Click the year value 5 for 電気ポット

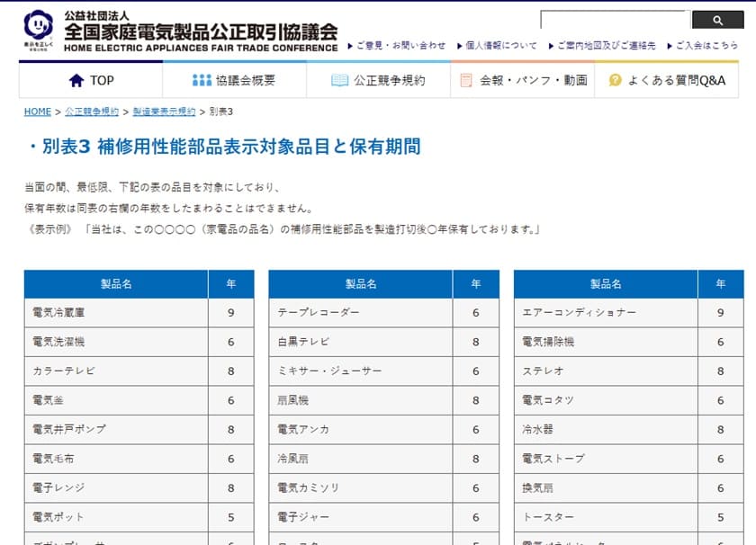click(231, 517)
